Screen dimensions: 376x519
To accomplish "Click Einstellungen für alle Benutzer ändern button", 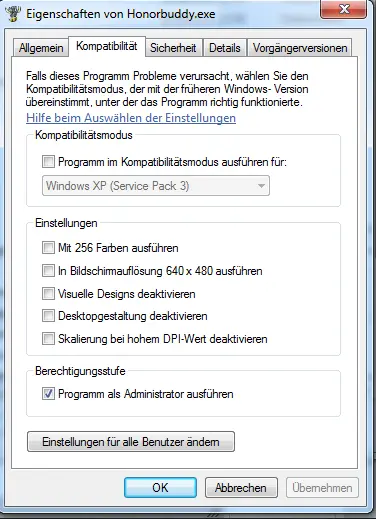I will tap(131, 442).
